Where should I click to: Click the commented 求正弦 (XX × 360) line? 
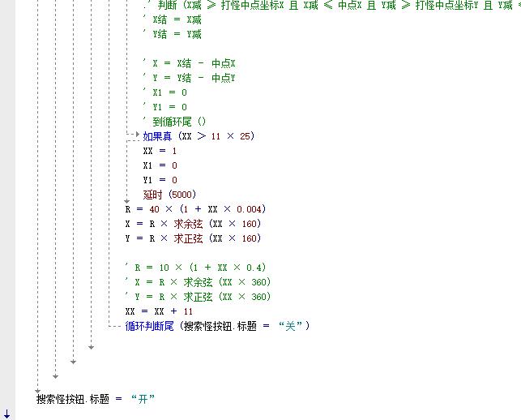pos(198,297)
